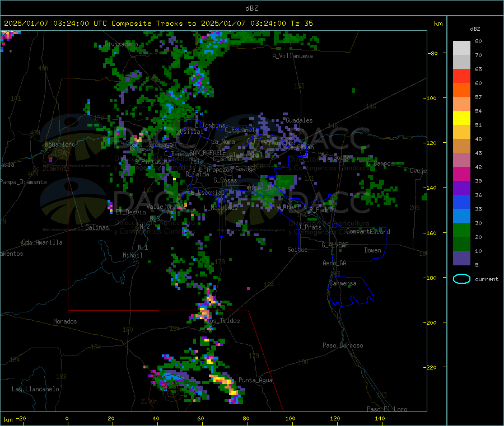
Task: Click the '0' tick on the horizontal km axis
Action: point(67,419)
